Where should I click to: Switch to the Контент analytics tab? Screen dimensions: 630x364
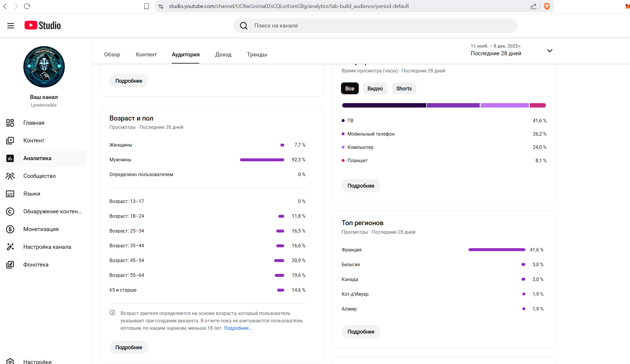pos(146,55)
